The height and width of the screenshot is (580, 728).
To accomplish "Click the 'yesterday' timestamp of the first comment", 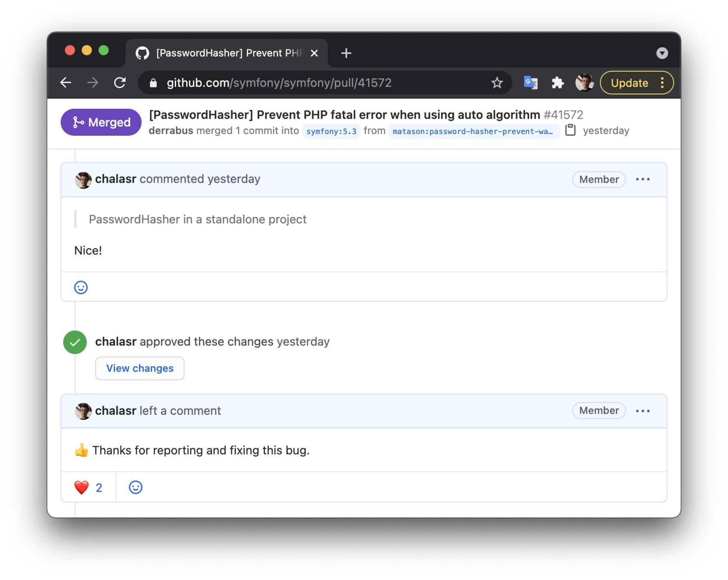I will [x=234, y=179].
